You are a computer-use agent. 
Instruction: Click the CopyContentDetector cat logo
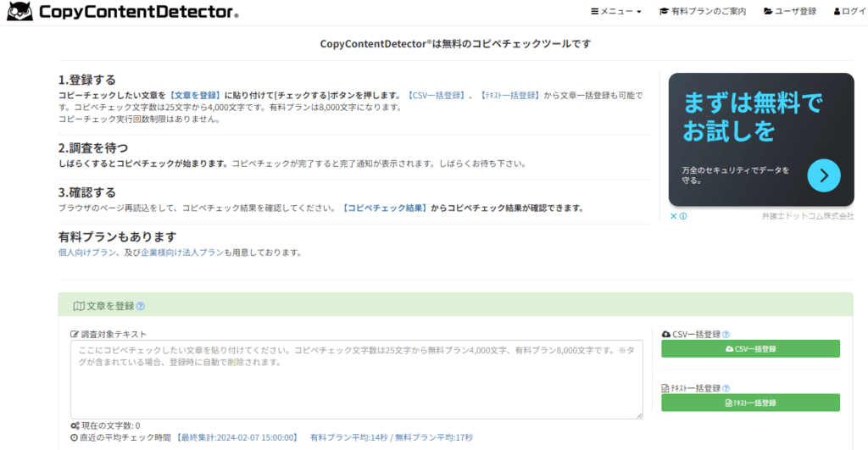[x=20, y=12]
